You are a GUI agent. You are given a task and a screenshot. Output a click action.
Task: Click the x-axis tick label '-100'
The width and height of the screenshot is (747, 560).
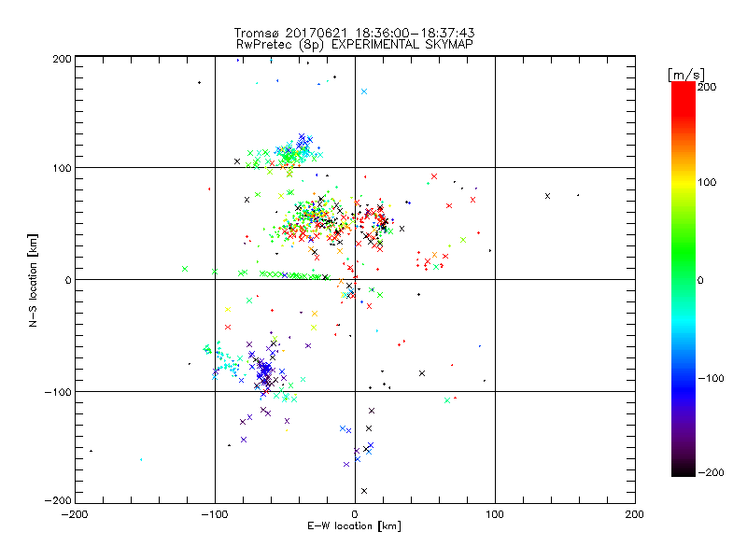coord(215,514)
